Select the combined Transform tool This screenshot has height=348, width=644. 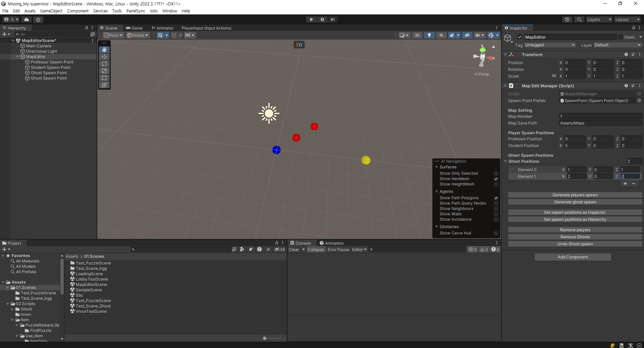click(x=104, y=85)
